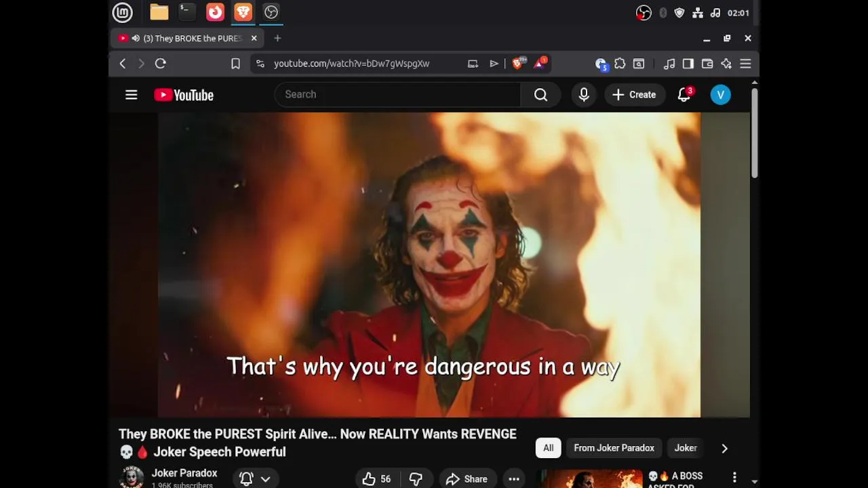Open the account avatar V menu
The image size is (868, 488).
pos(721,95)
